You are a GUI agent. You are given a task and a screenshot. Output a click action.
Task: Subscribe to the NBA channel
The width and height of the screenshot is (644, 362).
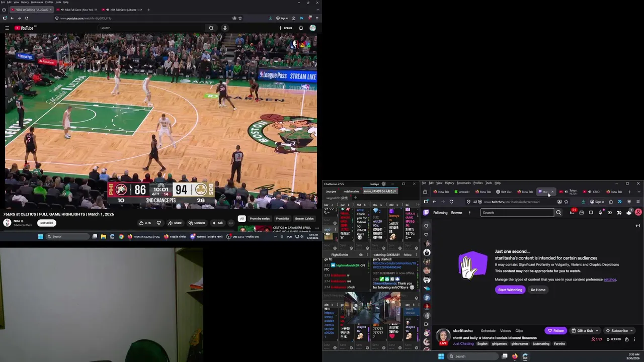[47, 223]
